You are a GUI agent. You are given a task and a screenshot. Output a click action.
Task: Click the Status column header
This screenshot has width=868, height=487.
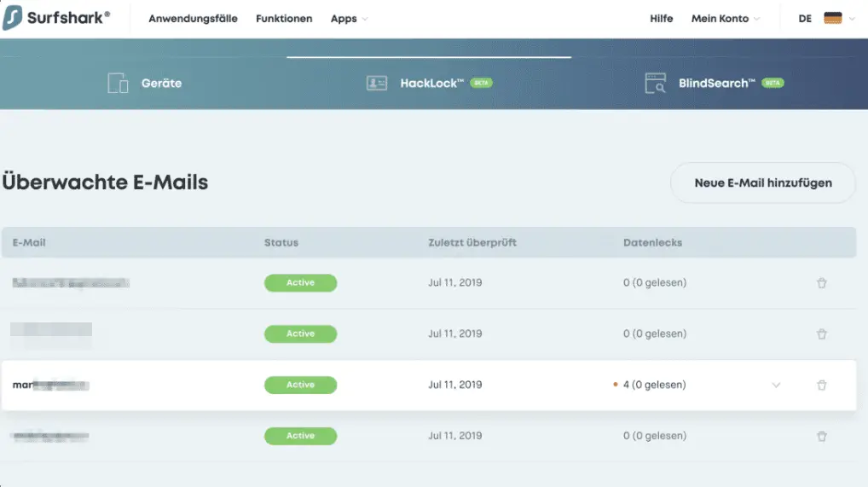point(281,243)
